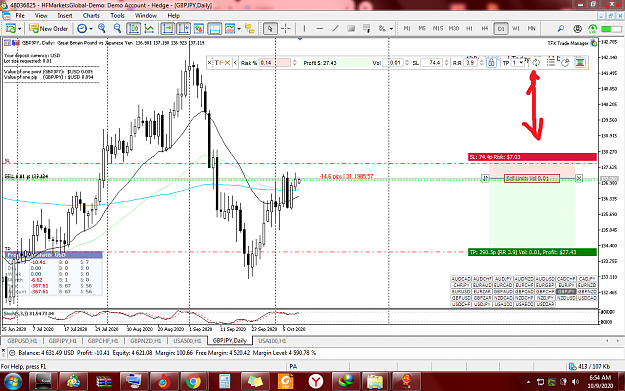Switch chart to H1 timeframe
This screenshot has width=625, height=391.
point(469,29)
